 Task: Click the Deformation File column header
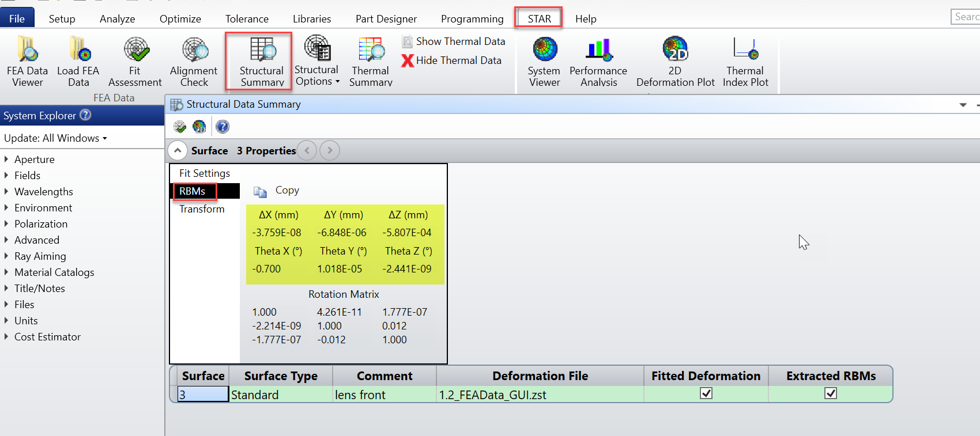coord(540,376)
